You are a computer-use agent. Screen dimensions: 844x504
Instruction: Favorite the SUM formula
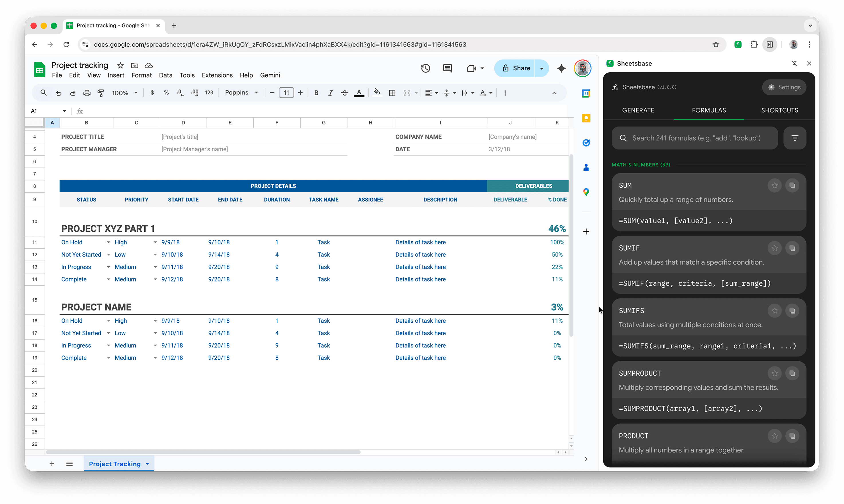pyautogui.click(x=775, y=185)
